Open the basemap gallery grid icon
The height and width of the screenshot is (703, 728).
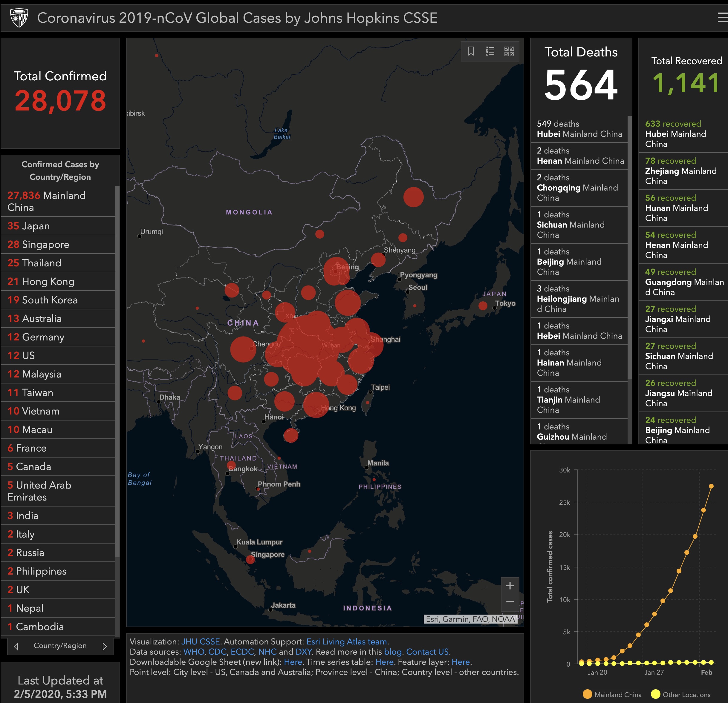[x=509, y=51]
